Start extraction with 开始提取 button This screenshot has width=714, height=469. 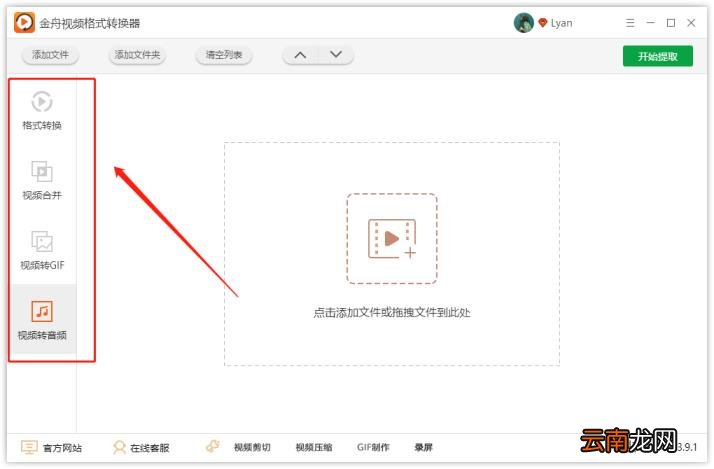coord(658,56)
